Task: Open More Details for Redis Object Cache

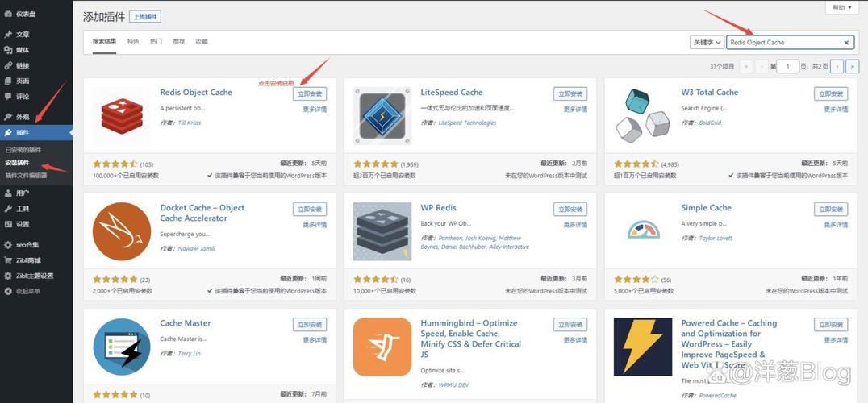Action: point(315,110)
